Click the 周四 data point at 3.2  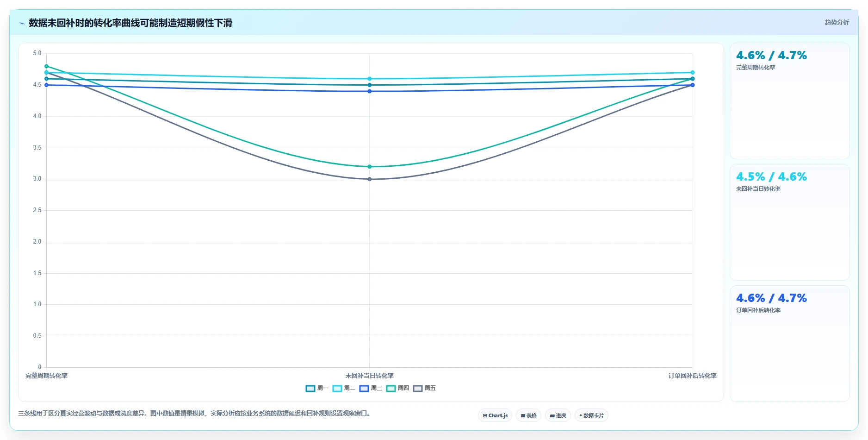369,167
